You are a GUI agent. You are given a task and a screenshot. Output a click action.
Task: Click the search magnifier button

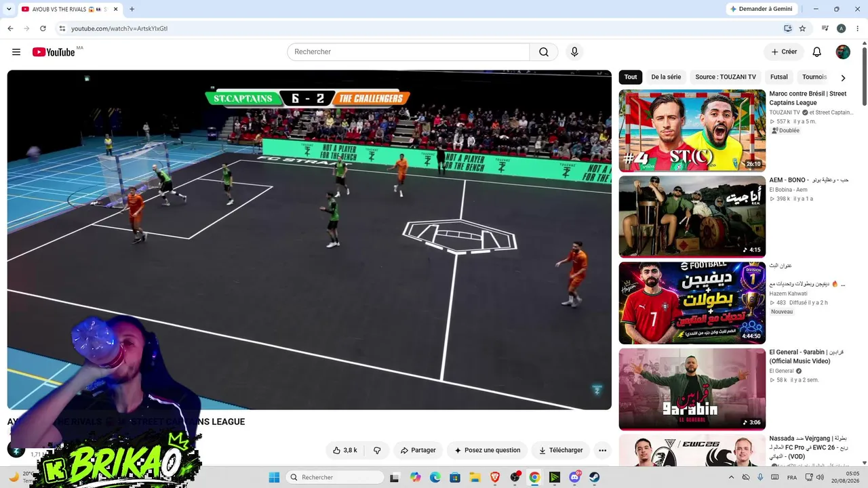544,52
